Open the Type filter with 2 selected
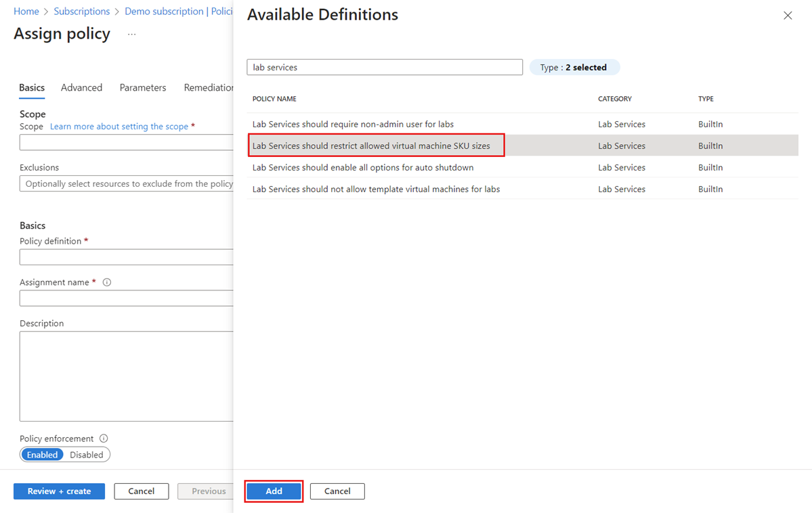Screen dimensions: 812x513 tap(574, 67)
